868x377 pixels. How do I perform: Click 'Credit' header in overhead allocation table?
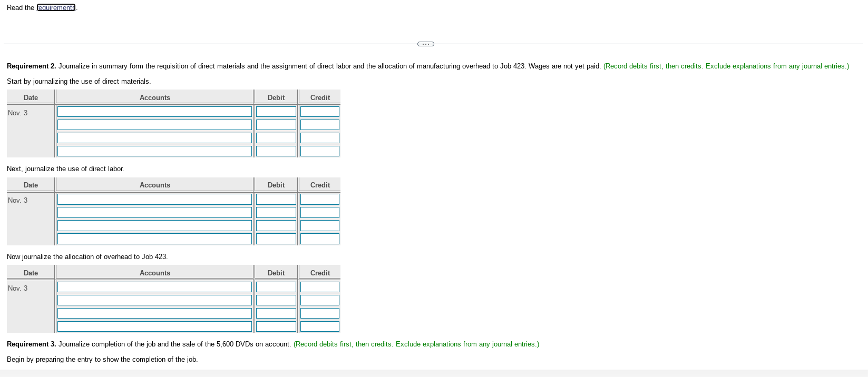point(320,273)
